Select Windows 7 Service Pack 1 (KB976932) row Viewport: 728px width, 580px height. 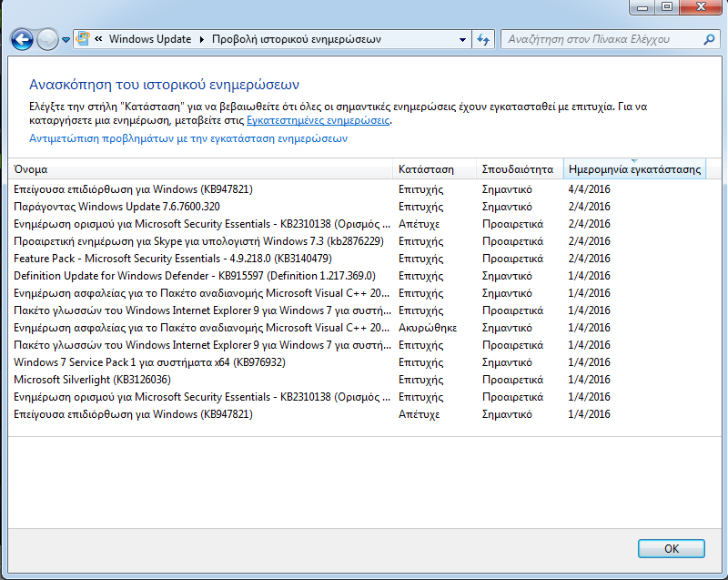pos(149,362)
